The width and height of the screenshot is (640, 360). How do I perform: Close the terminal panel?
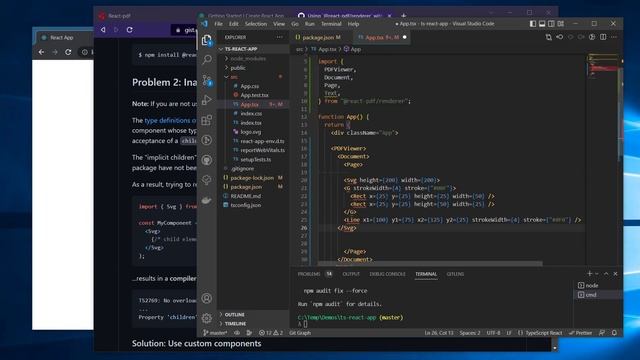point(616,273)
